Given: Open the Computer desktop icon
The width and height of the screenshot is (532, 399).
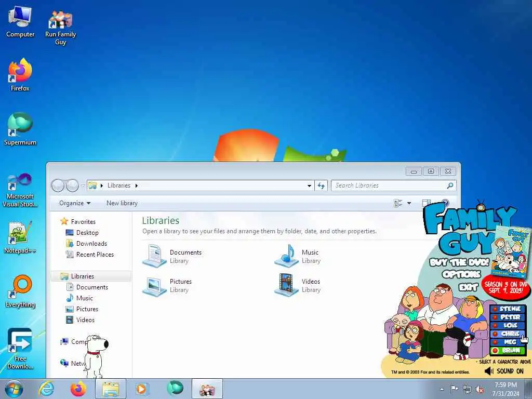Looking at the screenshot, I should pos(20,22).
